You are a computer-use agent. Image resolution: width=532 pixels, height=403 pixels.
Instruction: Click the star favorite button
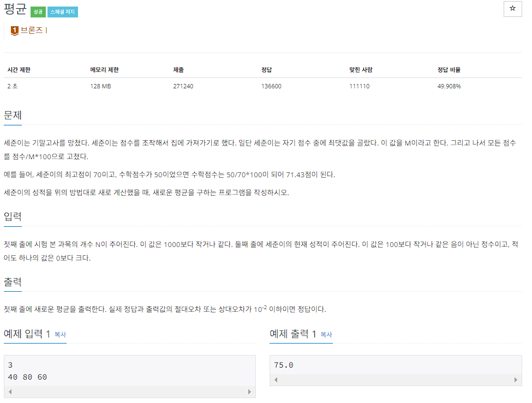click(x=512, y=9)
